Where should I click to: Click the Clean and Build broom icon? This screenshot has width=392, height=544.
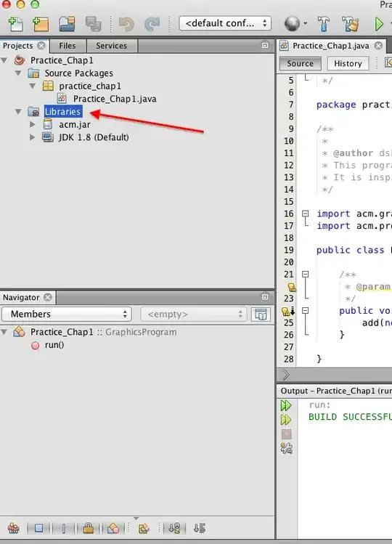[x=350, y=24]
